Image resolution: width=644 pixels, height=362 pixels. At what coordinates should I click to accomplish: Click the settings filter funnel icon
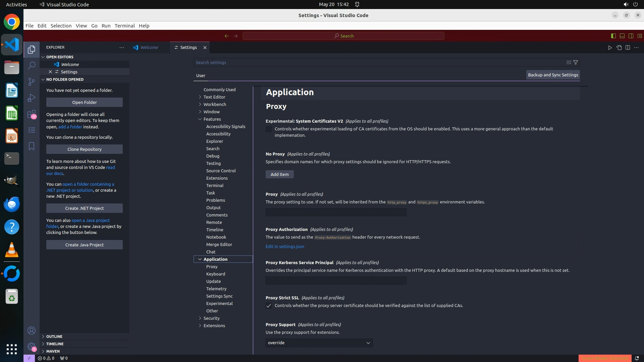point(576,62)
